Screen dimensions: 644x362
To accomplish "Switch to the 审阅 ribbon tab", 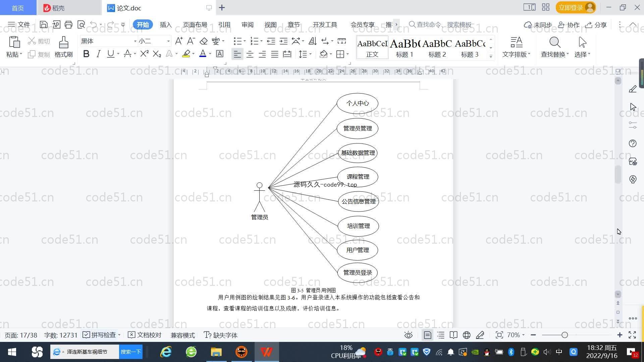I will point(248,24).
